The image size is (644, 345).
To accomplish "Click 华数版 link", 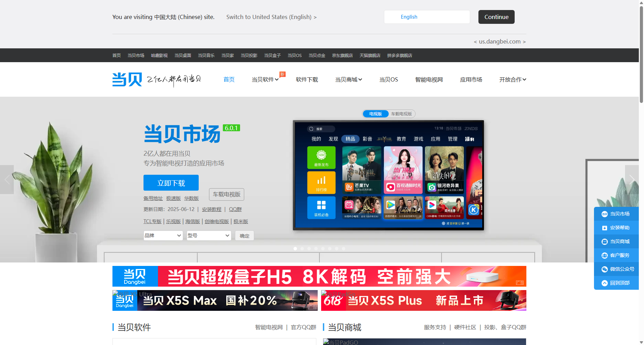I will tap(191, 198).
